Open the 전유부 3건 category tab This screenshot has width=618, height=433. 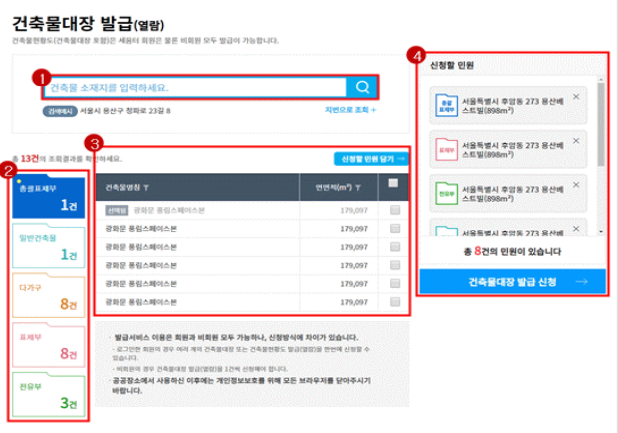pyautogui.click(x=48, y=395)
